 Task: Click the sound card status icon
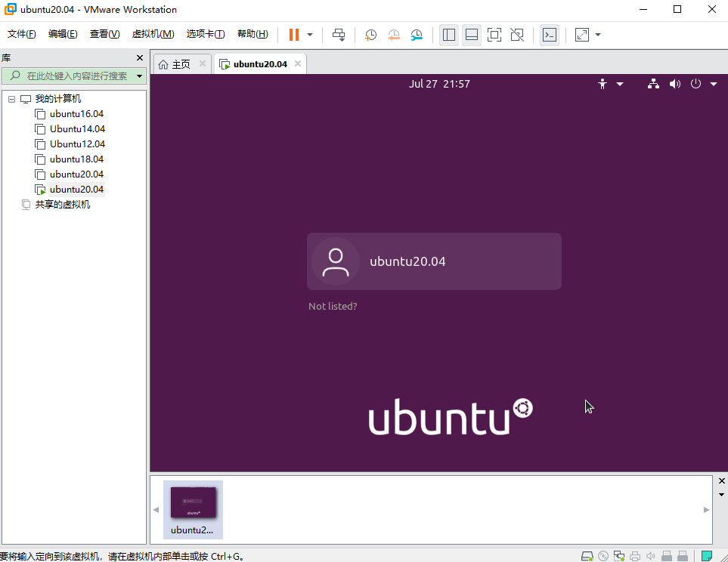[651, 556]
